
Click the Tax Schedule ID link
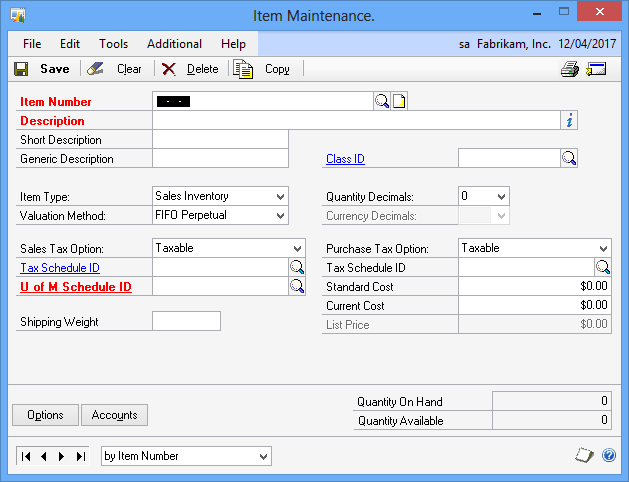tap(60, 267)
